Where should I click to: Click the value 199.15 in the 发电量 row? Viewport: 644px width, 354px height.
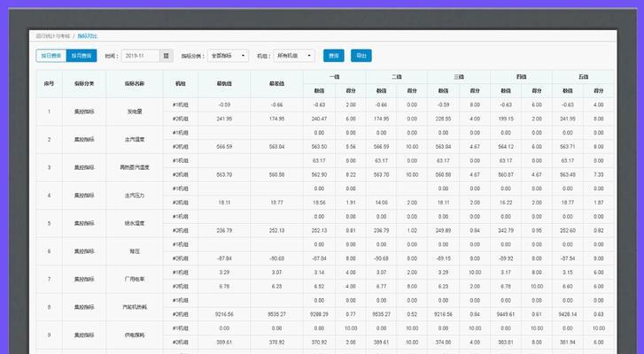point(506,119)
